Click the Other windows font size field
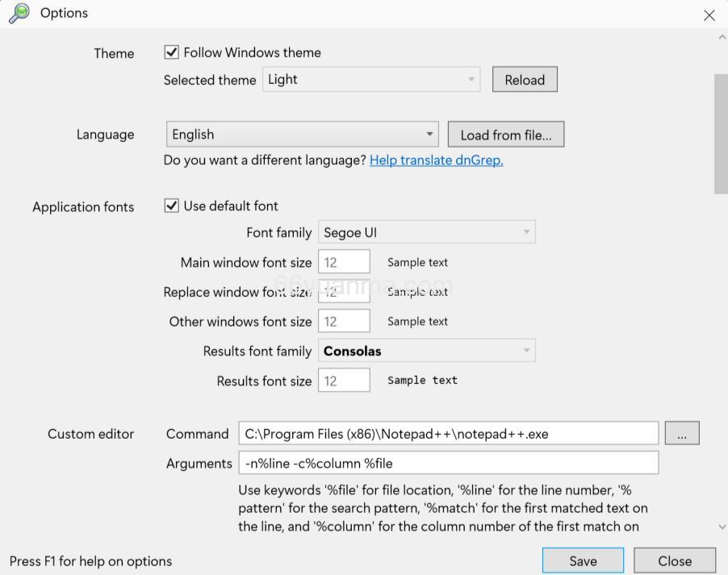The width and height of the screenshot is (728, 575). pyautogui.click(x=344, y=321)
